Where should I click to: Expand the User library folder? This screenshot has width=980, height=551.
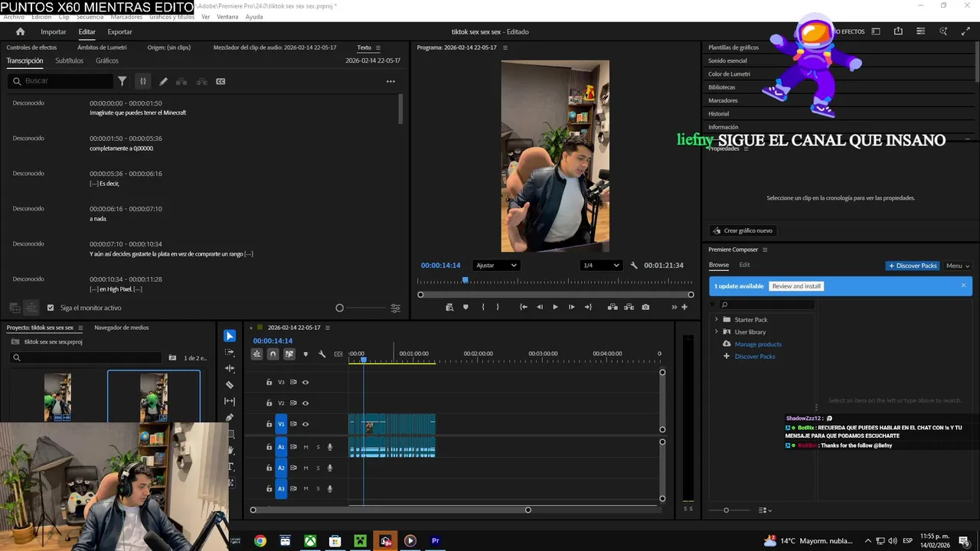click(717, 332)
